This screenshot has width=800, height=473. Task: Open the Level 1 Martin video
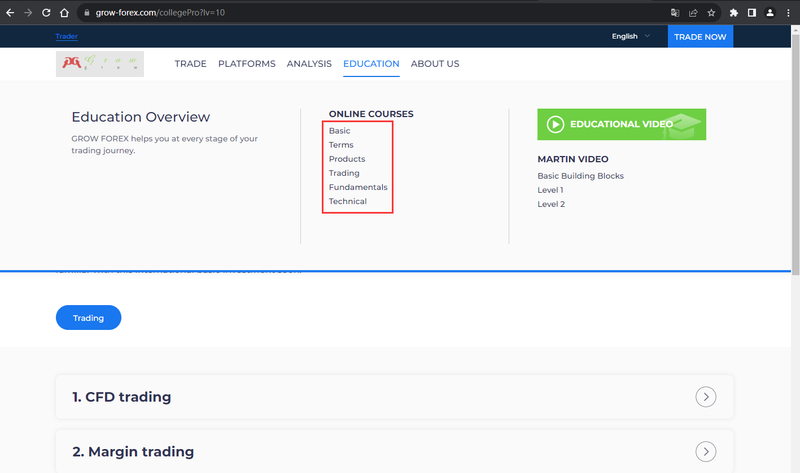(550, 190)
